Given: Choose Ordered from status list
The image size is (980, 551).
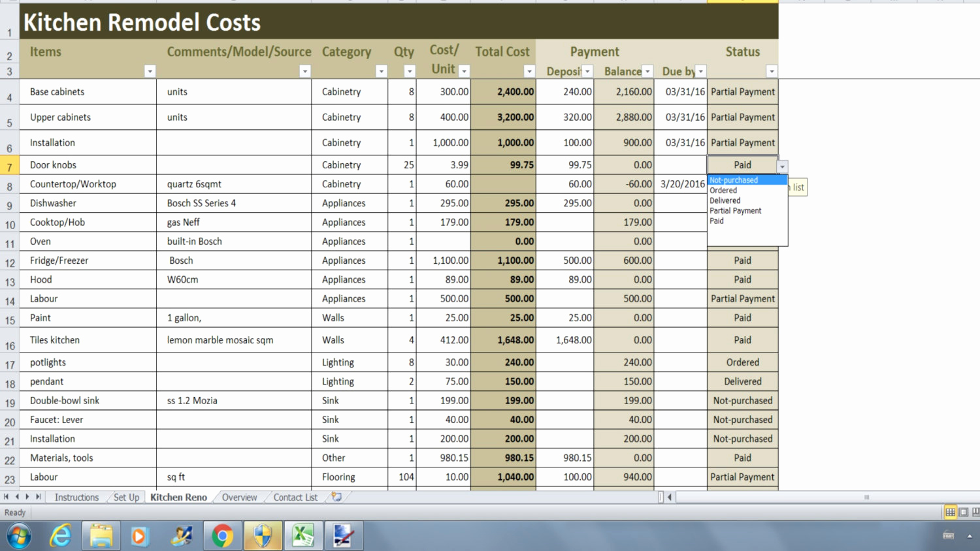Looking at the screenshot, I should click(x=747, y=191).
